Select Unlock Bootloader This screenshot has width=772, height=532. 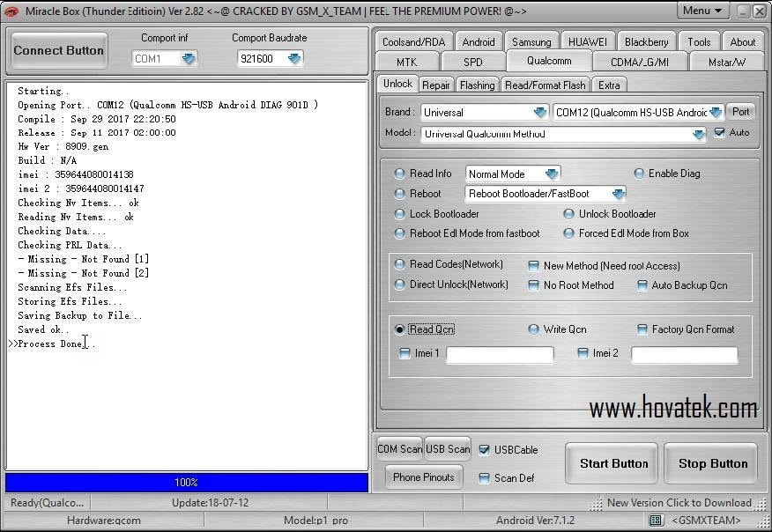[x=570, y=214]
